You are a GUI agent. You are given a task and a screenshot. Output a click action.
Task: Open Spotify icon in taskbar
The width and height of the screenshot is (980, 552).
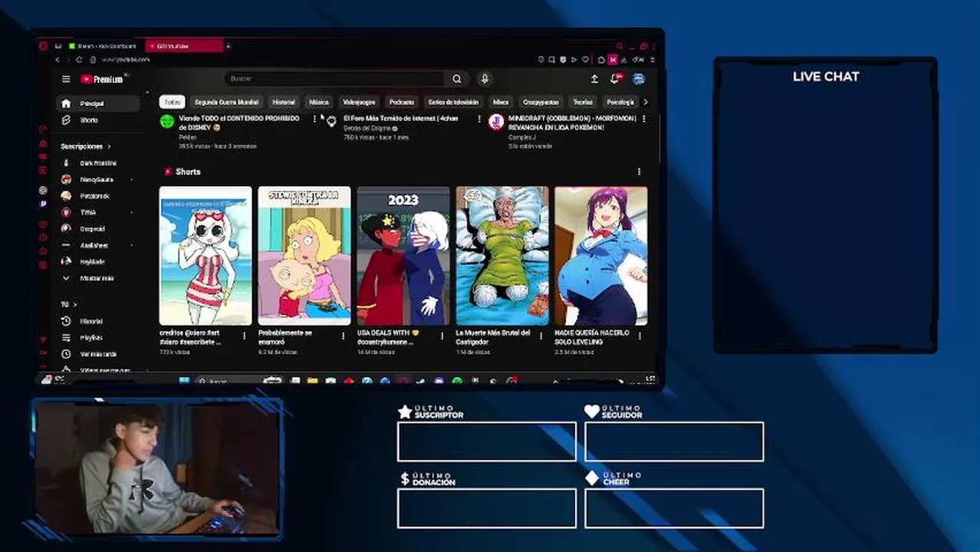457,380
